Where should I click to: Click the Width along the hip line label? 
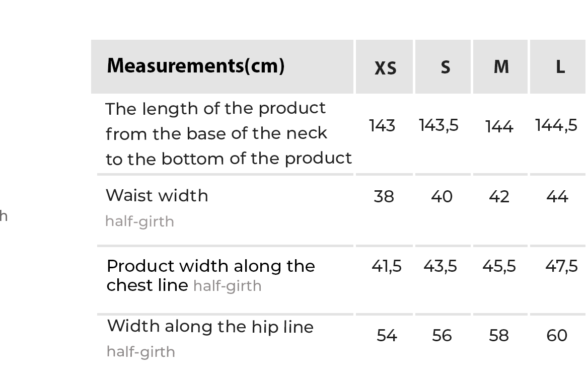pyautogui.click(x=210, y=327)
